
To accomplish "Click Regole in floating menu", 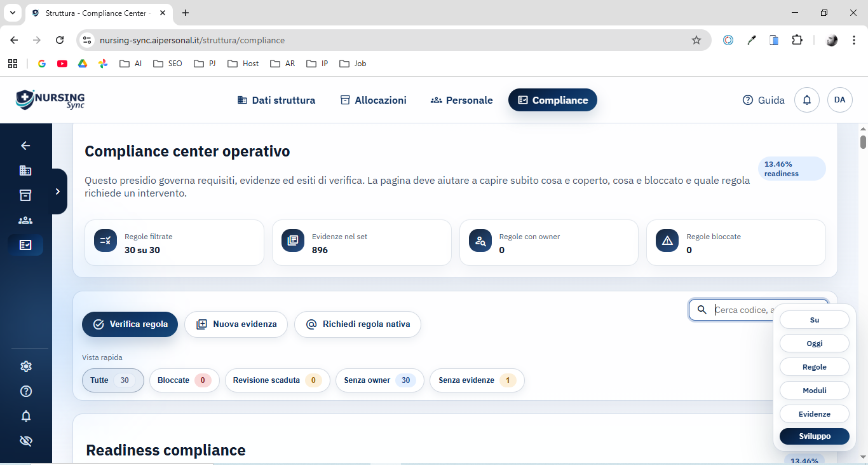I will 815,367.
